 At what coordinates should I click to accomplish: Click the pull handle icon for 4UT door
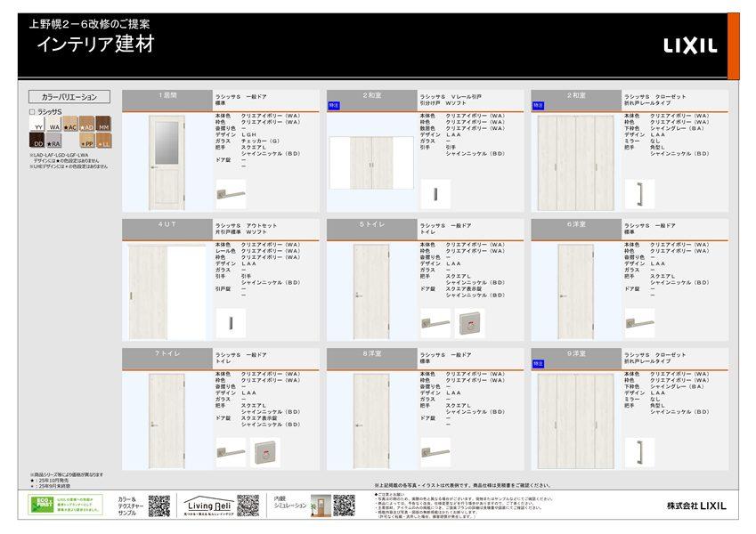[x=231, y=322]
